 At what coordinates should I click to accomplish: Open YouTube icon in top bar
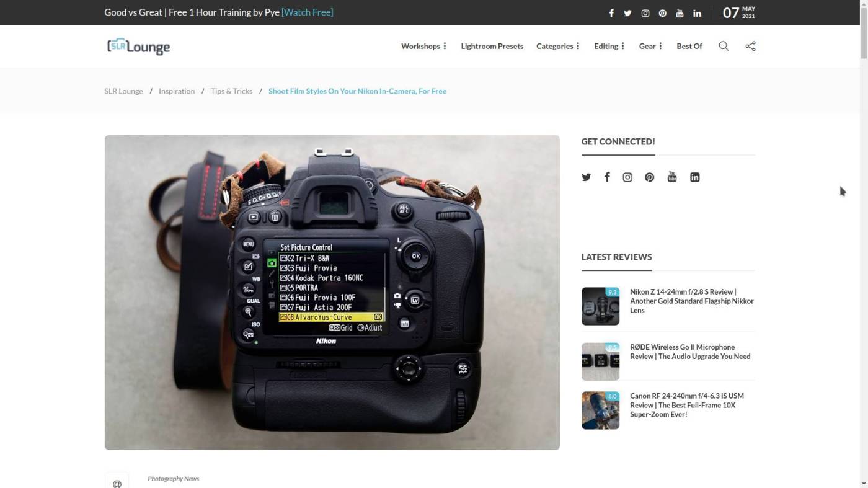pos(680,13)
